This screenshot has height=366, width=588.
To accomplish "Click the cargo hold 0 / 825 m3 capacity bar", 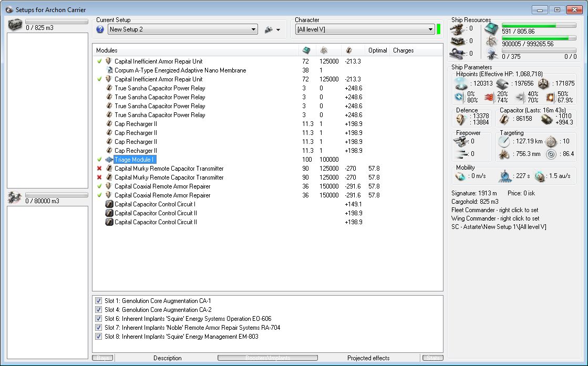I will click(x=57, y=22).
